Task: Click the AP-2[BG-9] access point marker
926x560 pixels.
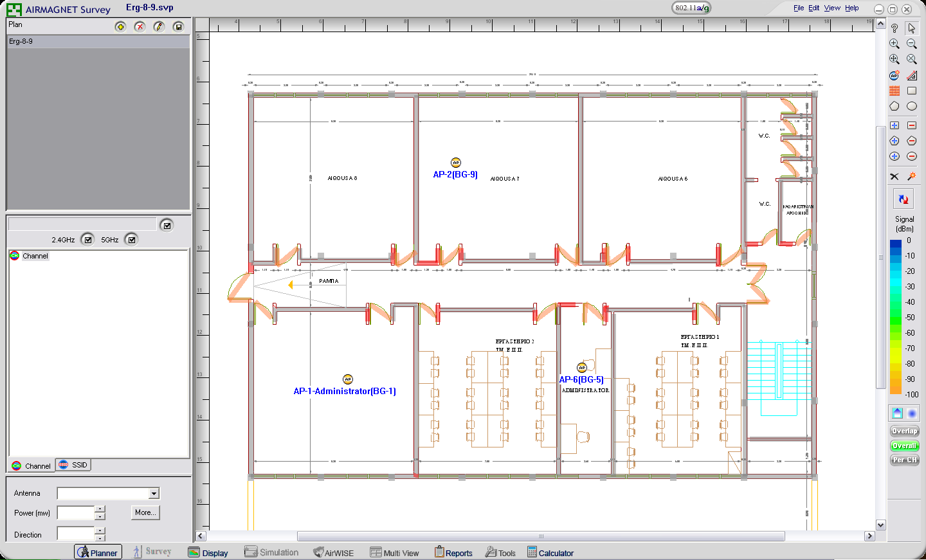Action: coord(456,163)
